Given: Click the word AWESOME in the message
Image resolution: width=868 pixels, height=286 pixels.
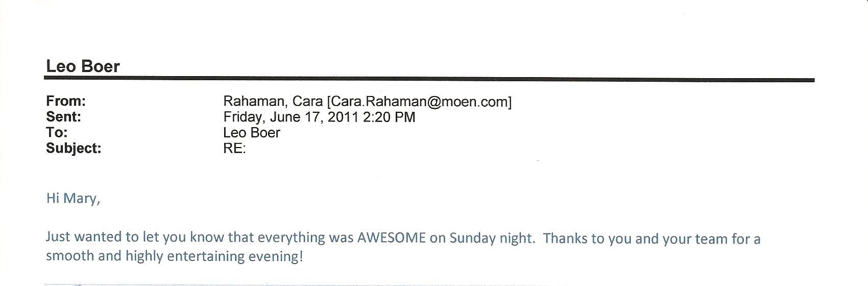Looking at the screenshot, I should pyautogui.click(x=391, y=238).
